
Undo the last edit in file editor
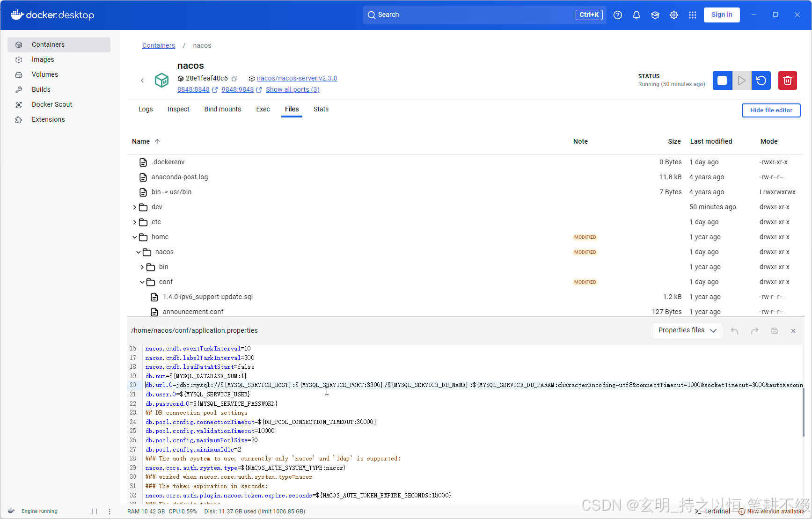tap(734, 330)
